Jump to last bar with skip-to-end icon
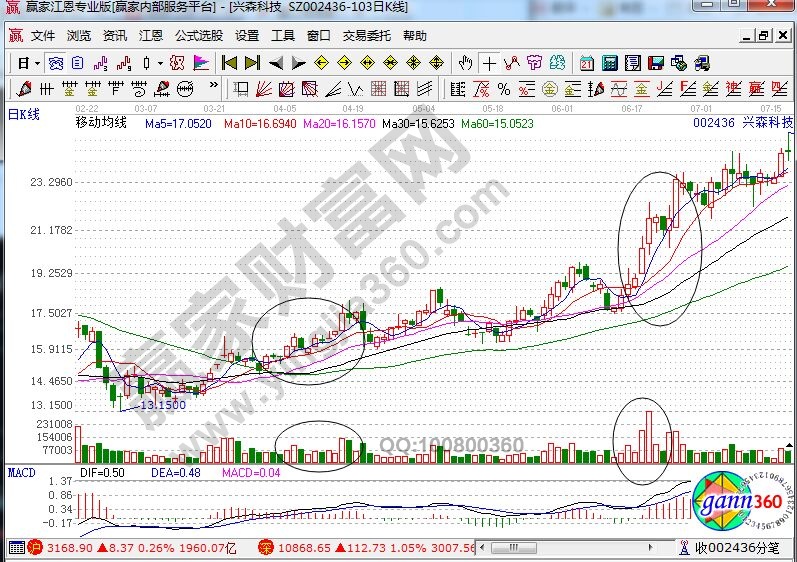Screen dimensions: 797x562 (251, 62)
